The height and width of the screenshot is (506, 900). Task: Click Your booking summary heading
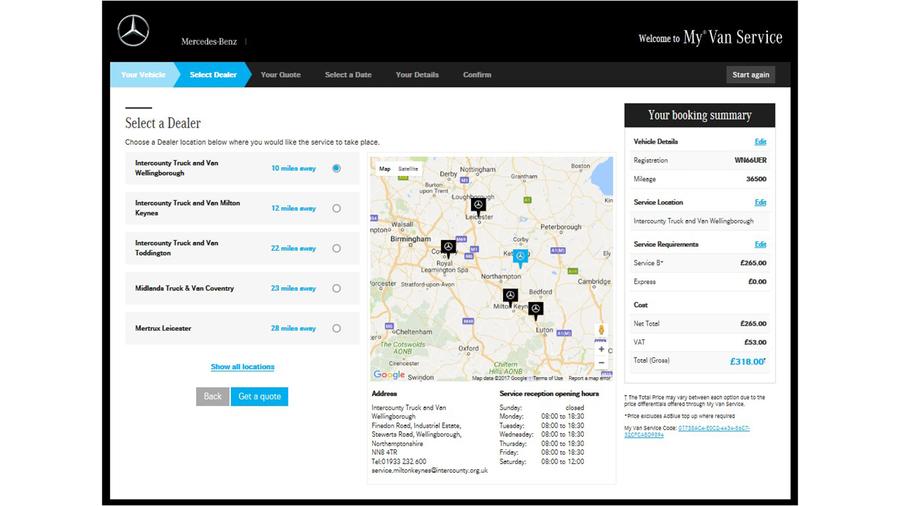click(700, 115)
